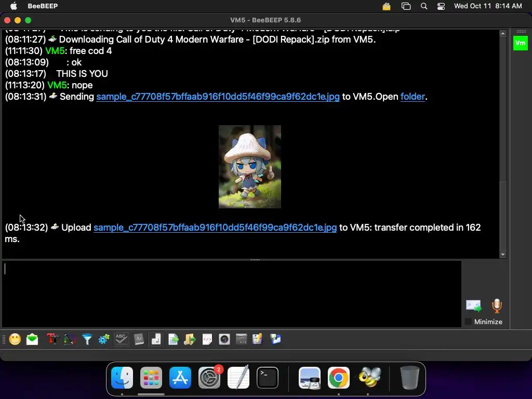Click the camera screenshot icon
This screenshot has width=532, height=399.
click(x=224, y=339)
